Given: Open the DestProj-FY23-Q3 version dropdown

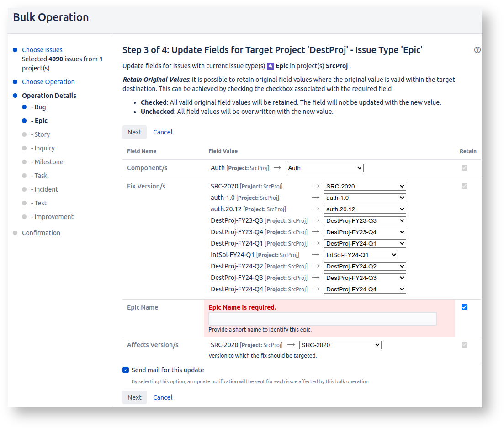Looking at the screenshot, I should point(365,221).
